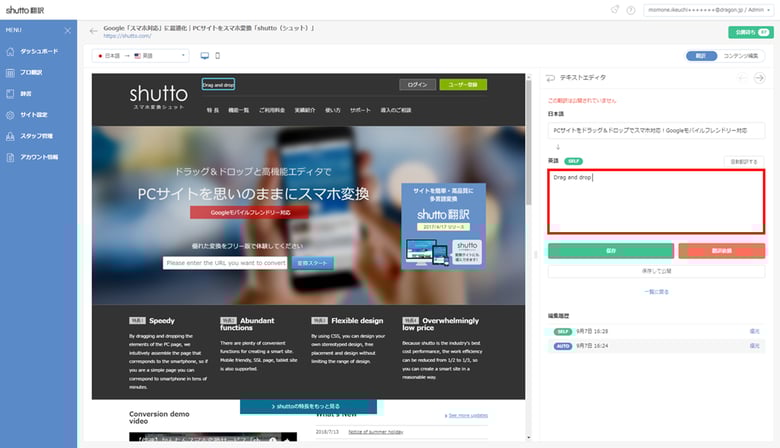Click the 日本語 source text field
The height and width of the screenshot is (448, 780).
[x=656, y=130]
